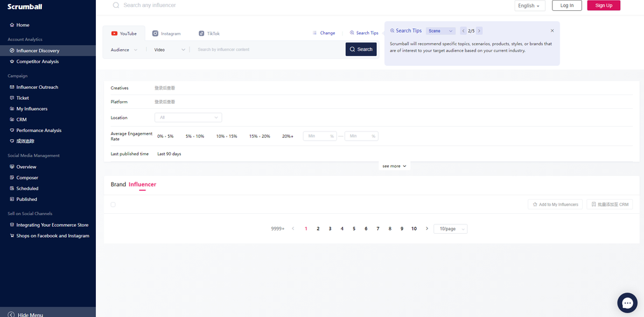Open the 10/page size dropdown
644x317 pixels.
[451, 229]
